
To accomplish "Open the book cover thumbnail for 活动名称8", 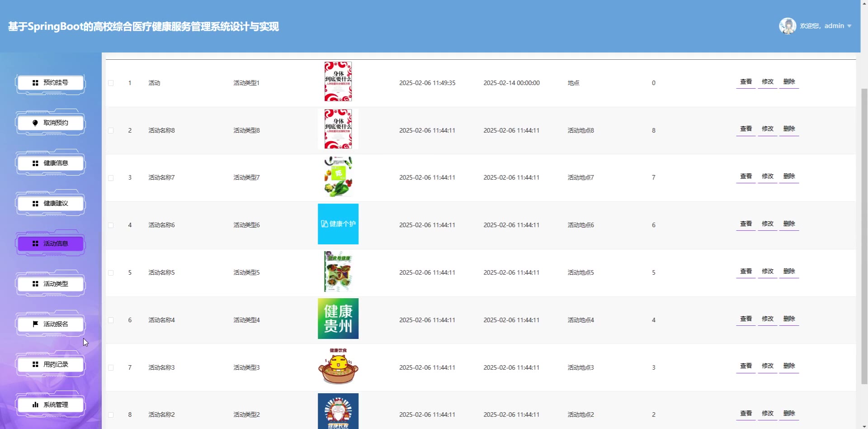I will 338,129.
